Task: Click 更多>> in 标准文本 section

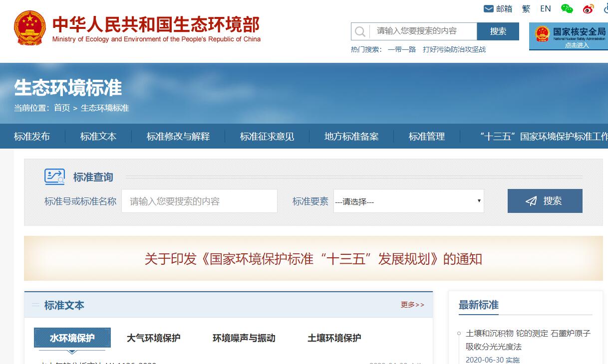Action: (x=412, y=305)
